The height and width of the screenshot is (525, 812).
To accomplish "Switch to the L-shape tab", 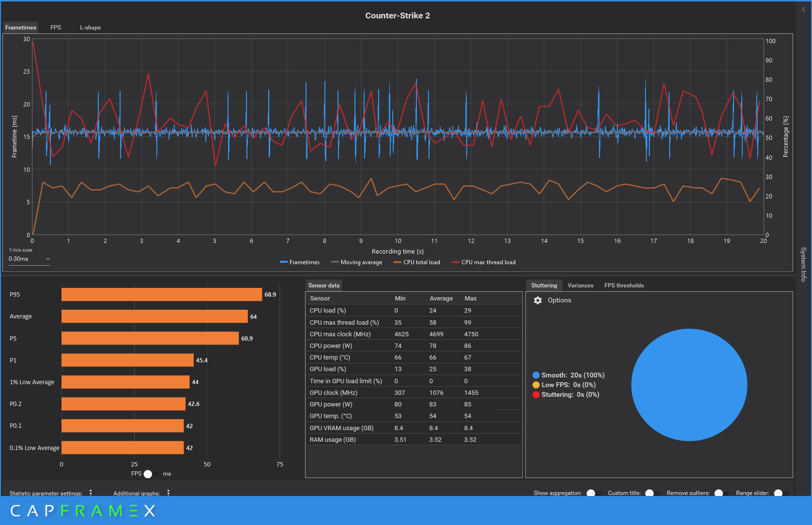I will 91,28.
